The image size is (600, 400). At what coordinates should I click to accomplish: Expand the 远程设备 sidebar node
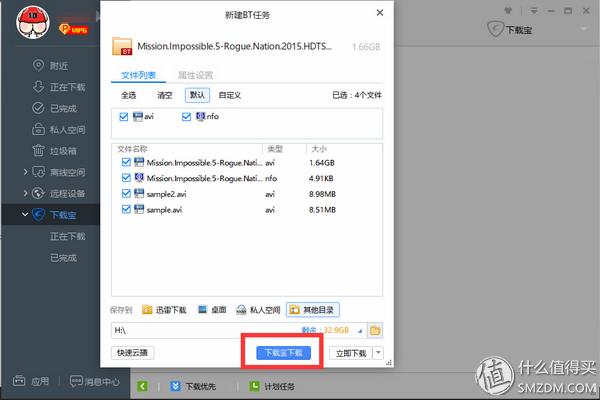[x=25, y=193]
